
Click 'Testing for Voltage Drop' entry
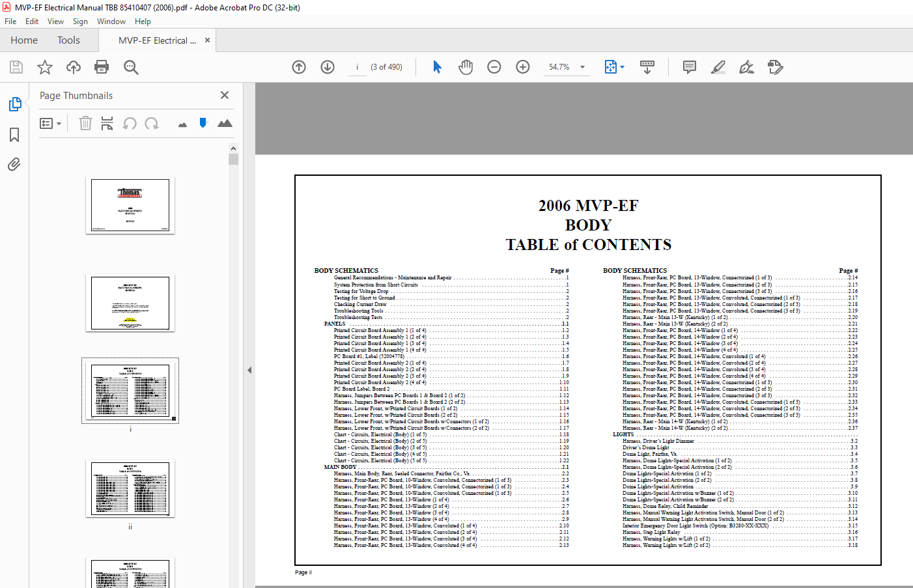pyautogui.click(x=361, y=291)
